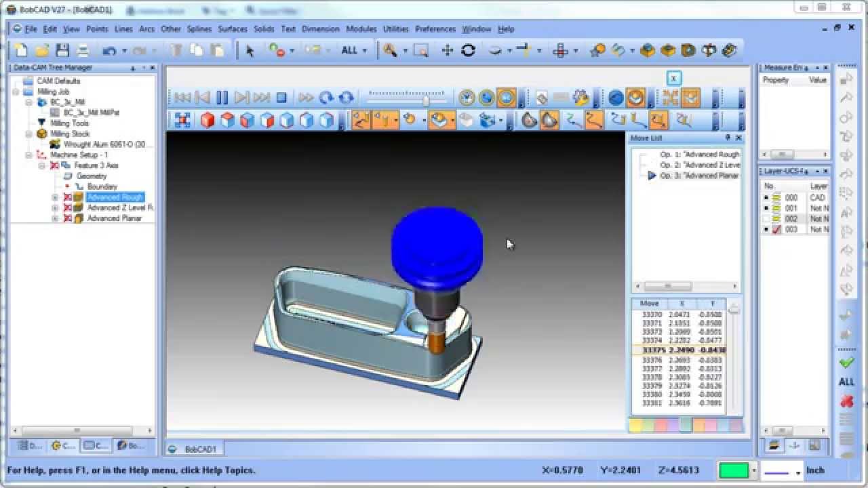Click the fast forward simulation icon
Viewport: 868px width, 488px height.
coord(307,98)
